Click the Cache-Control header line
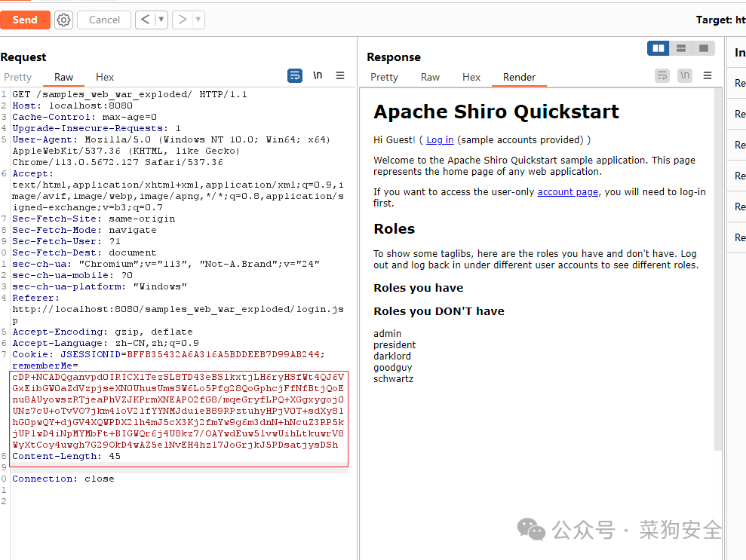Viewport: 746px width, 560px height. pos(84,117)
